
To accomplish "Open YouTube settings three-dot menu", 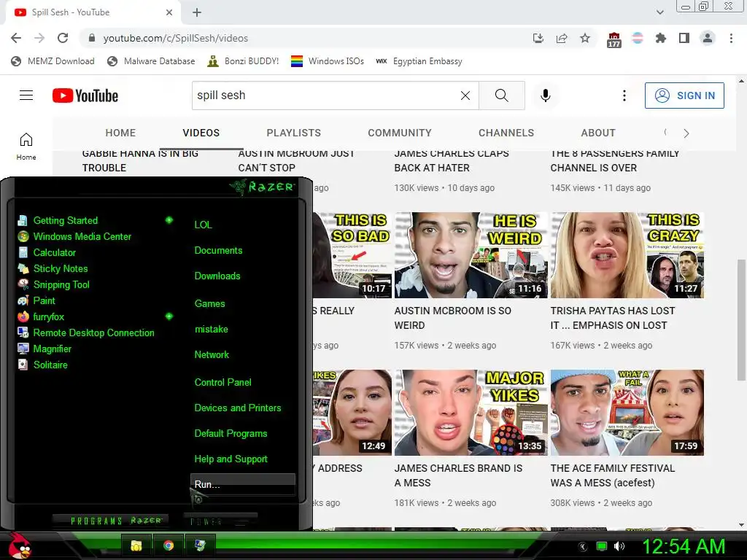I will 624,96.
